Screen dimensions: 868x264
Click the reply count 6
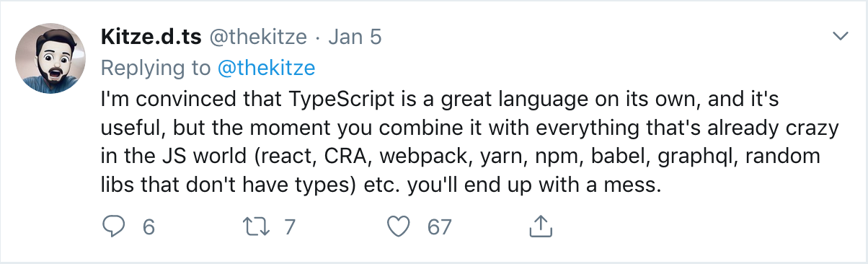pyautogui.click(x=149, y=227)
